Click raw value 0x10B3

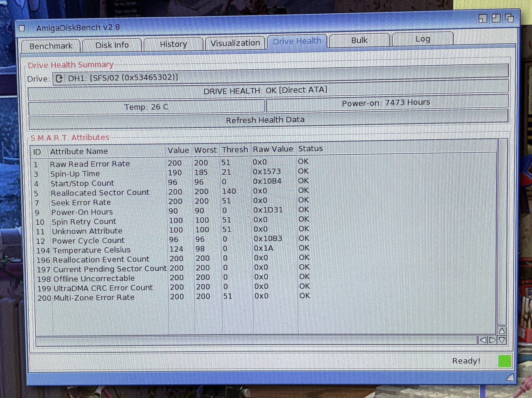tap(268, 238)
